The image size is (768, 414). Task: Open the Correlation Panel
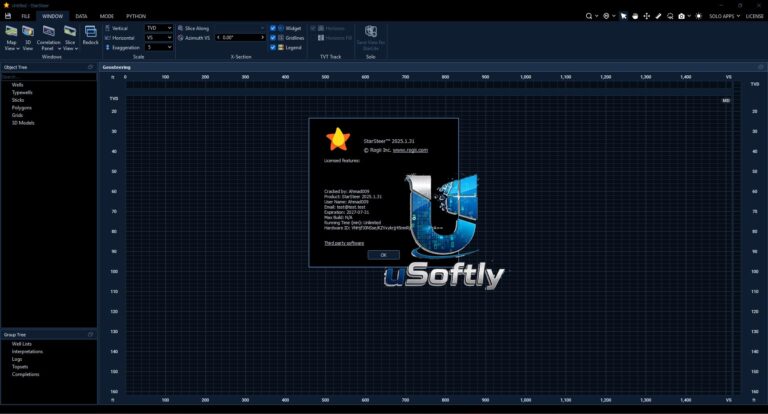(48, 38)
